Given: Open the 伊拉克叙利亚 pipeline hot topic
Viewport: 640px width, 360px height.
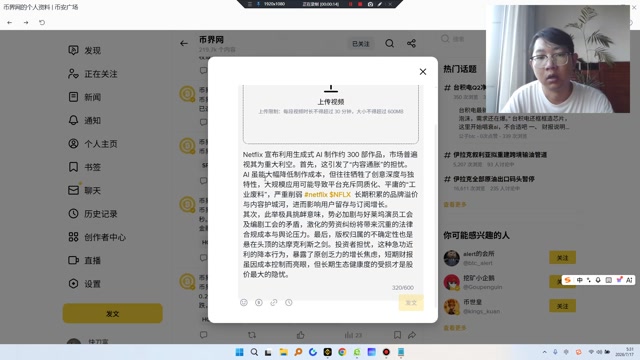Looking at the screenshot, I should tap(500, 155).
